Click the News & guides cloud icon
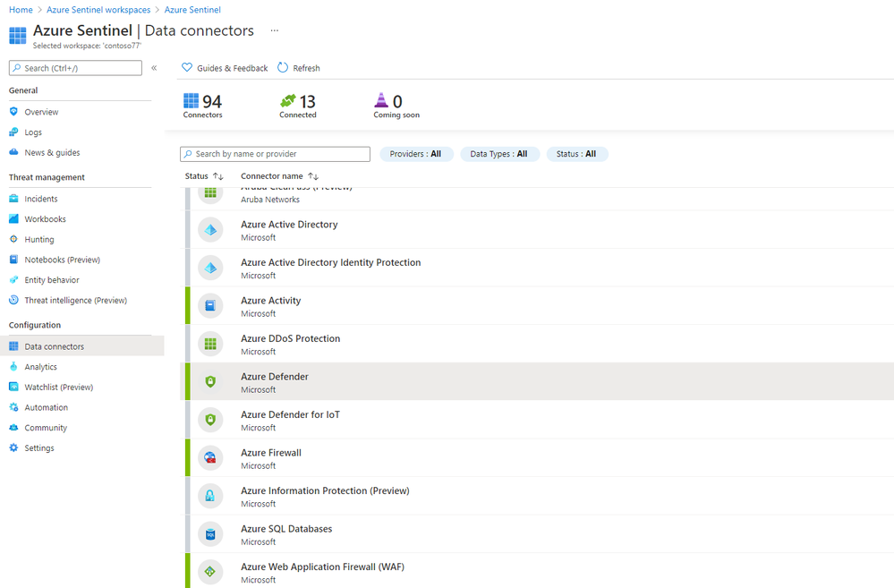This screenshot has height=588, width=894. point(13,152)
